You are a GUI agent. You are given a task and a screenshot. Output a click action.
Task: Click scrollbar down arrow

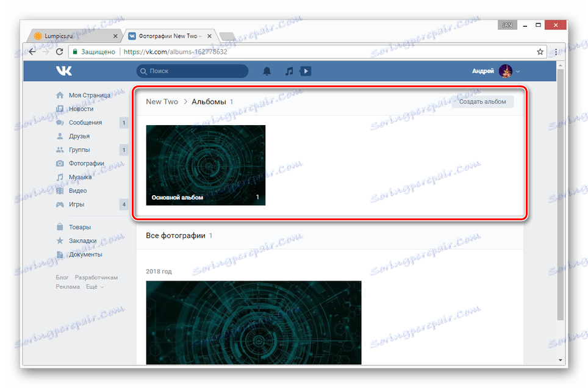561,360
